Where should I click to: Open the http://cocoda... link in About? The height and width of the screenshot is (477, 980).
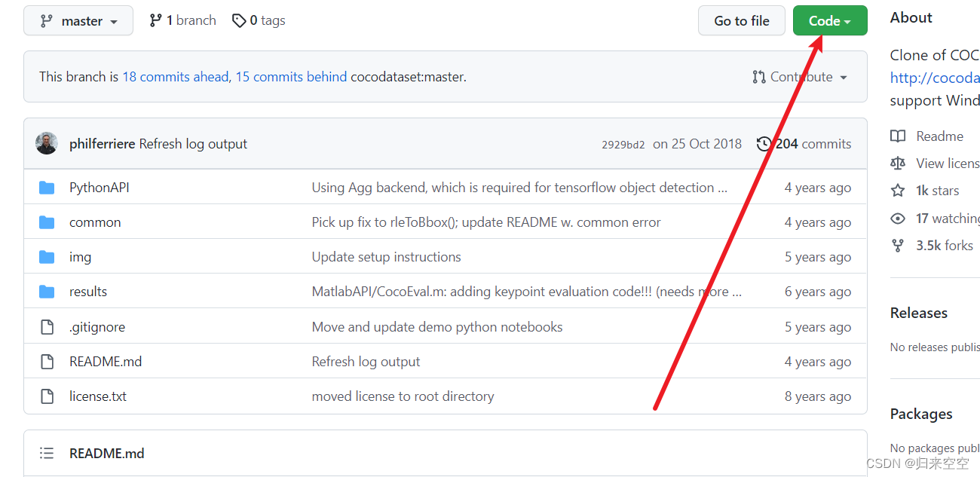pos(935,78)
